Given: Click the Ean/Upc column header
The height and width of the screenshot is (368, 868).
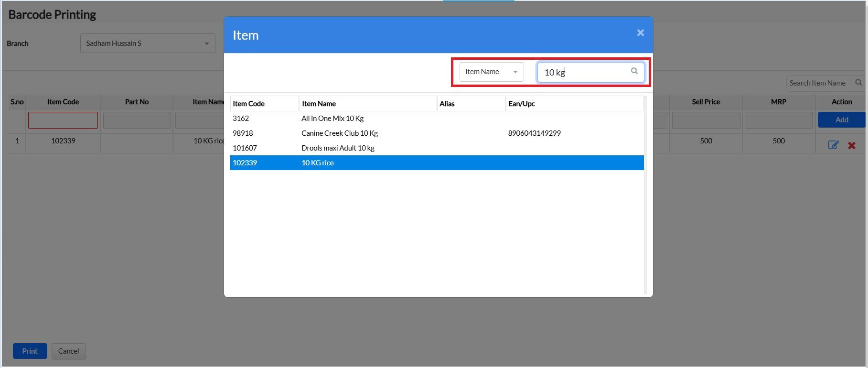Looking at the screenshot, I should (x=573, y=104).
